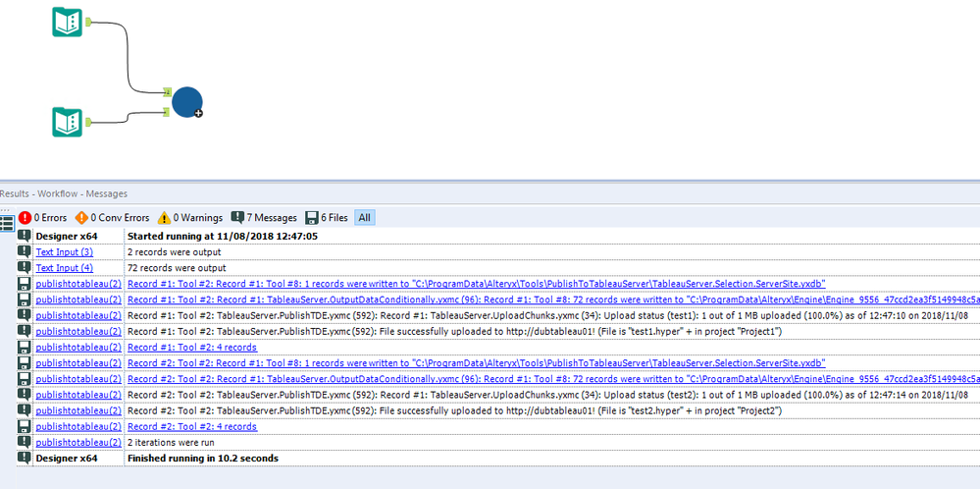Select 'Started running at 11/08/2018 12:47:05' text
980x489 pixels.
(x=223, y=237)
